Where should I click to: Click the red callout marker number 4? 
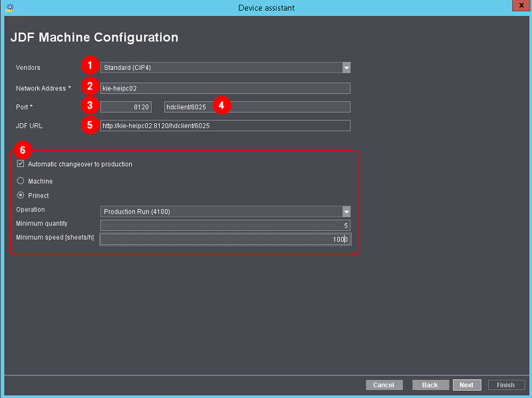coord(221,106)
